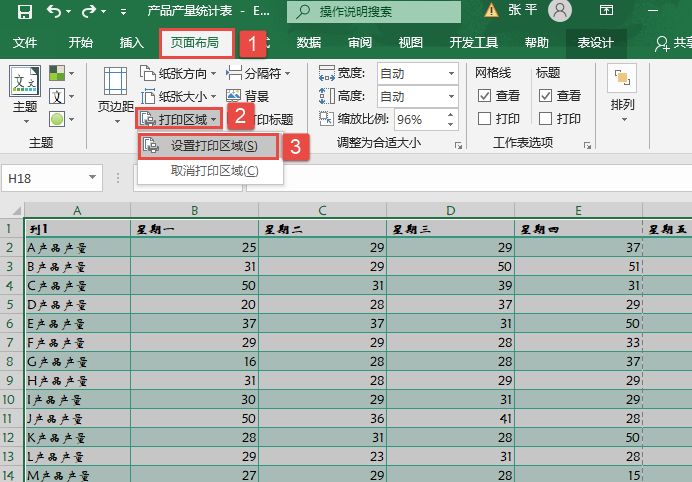Switch to the 开始 tab
This screenshot has height=482, width=692.
click(81, 42)
